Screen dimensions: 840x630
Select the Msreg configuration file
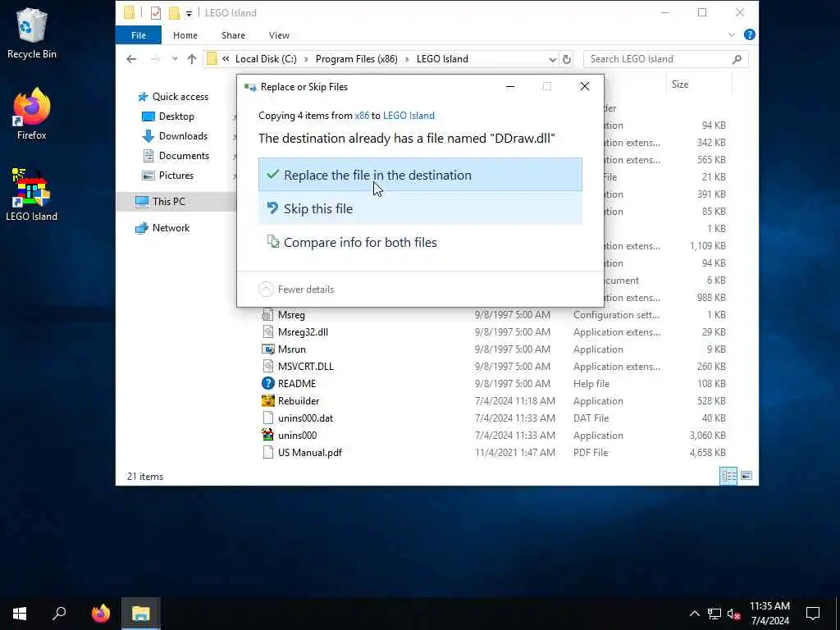tap(291, 315)
